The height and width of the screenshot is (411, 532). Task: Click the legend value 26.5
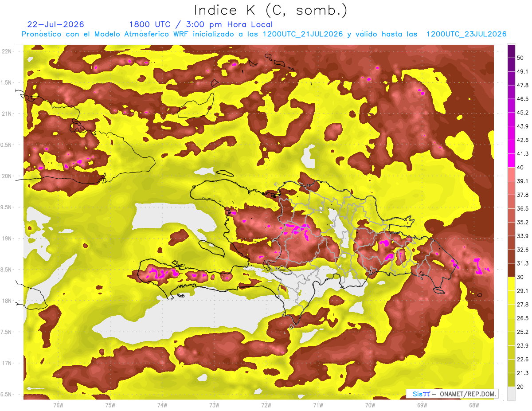point(522,318)
